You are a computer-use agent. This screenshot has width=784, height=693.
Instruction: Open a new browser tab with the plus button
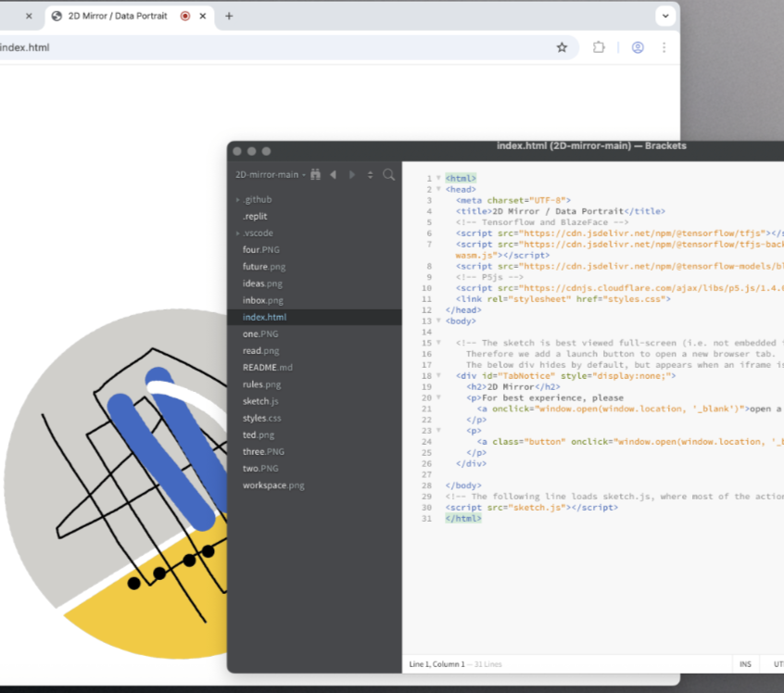[229, 16]
